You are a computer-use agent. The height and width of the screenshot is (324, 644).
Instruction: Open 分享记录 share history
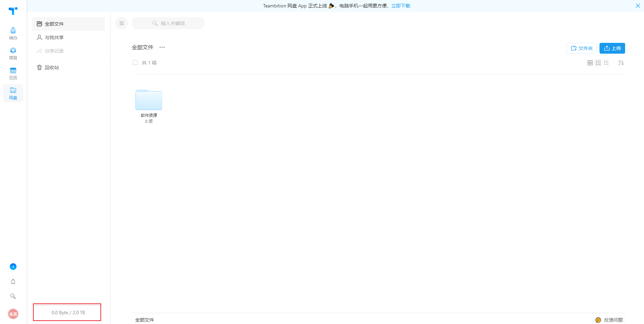click(x=68, y=51)
